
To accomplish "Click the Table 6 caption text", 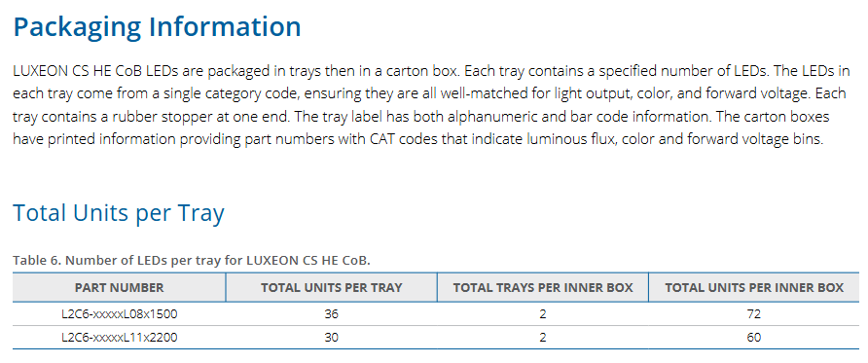I will tap(192, 260).
